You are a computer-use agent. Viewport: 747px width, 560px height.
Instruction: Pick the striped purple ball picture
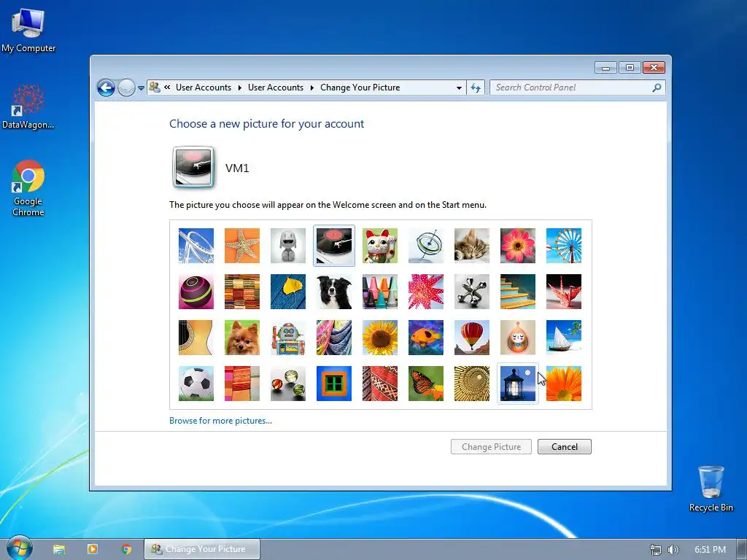[x=196, y=292]
